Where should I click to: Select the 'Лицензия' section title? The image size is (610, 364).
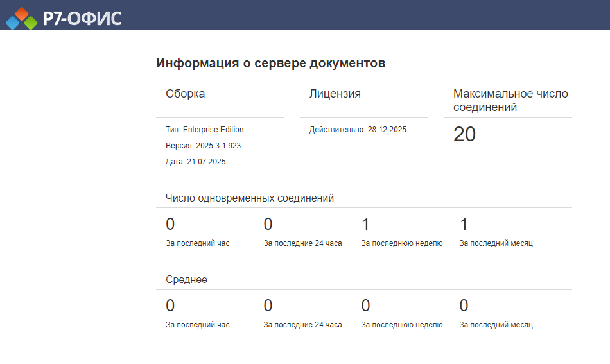[335, 94]
